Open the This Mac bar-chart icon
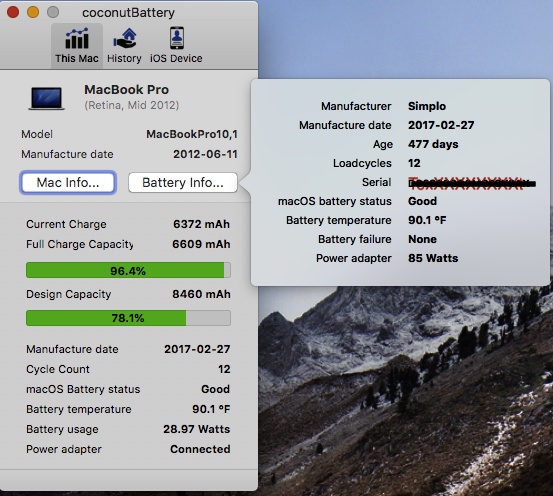The image size is (553, 496). (x=77, y=38)
